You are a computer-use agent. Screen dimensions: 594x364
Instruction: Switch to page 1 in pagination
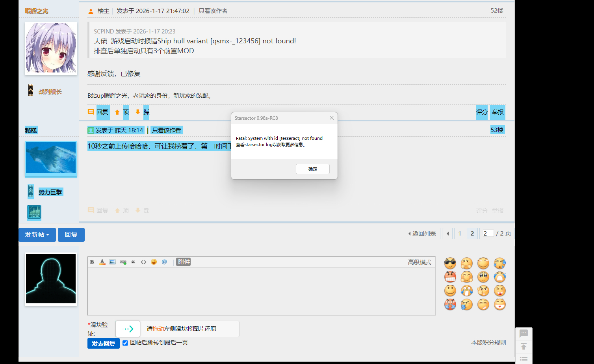tap(460, 233)
